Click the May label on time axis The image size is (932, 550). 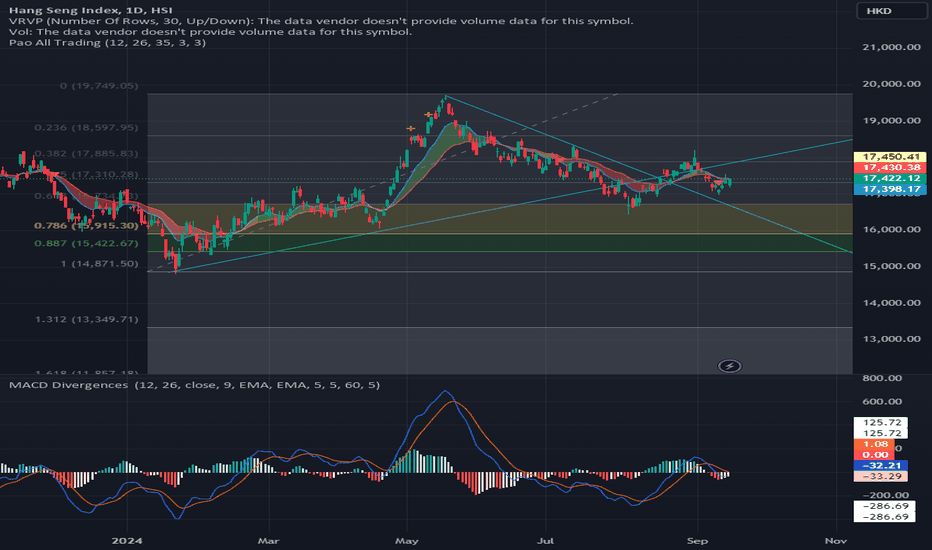pos(407,540)
